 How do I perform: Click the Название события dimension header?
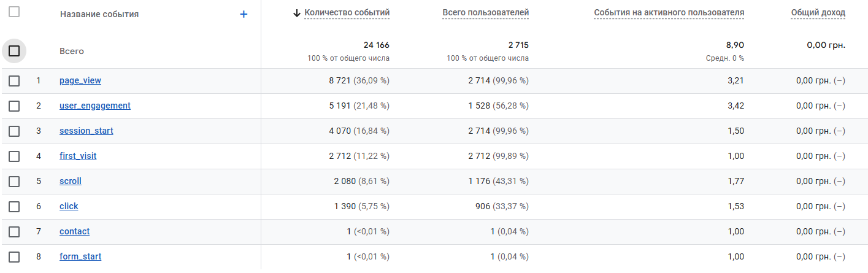click(99, 14)
